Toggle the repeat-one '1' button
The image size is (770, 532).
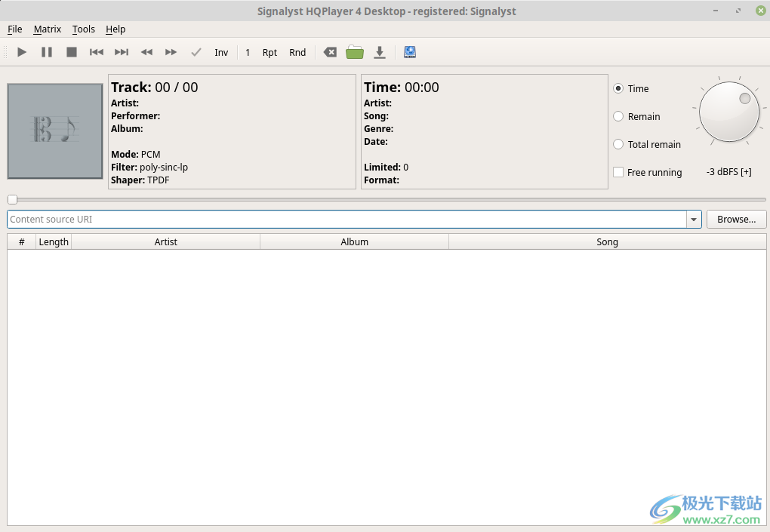248,53
